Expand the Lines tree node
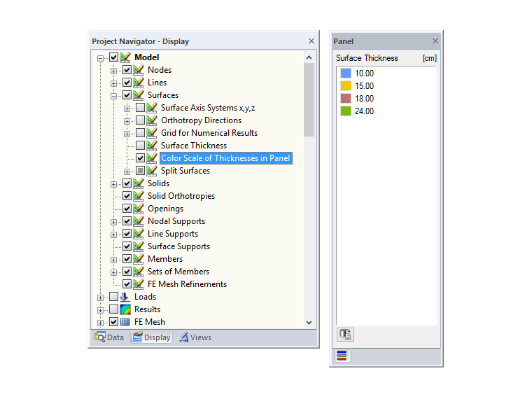This screenshot has height=399, width=532. [x=113, y=83]
